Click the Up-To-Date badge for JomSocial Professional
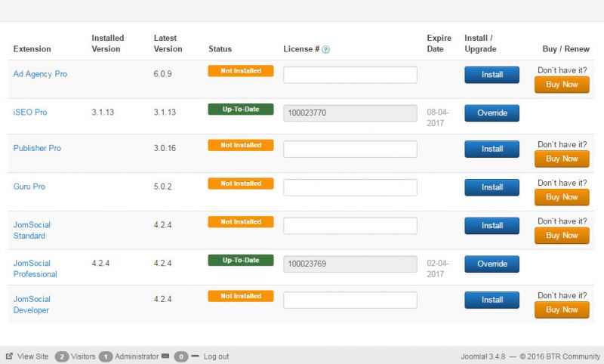604x364 pixels. coord(241,260)
